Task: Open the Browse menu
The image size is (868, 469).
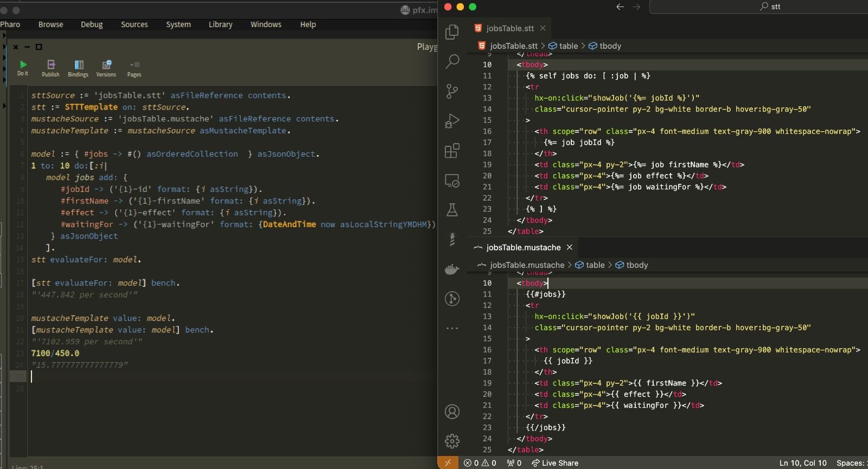Action: (x=51, y=24)
